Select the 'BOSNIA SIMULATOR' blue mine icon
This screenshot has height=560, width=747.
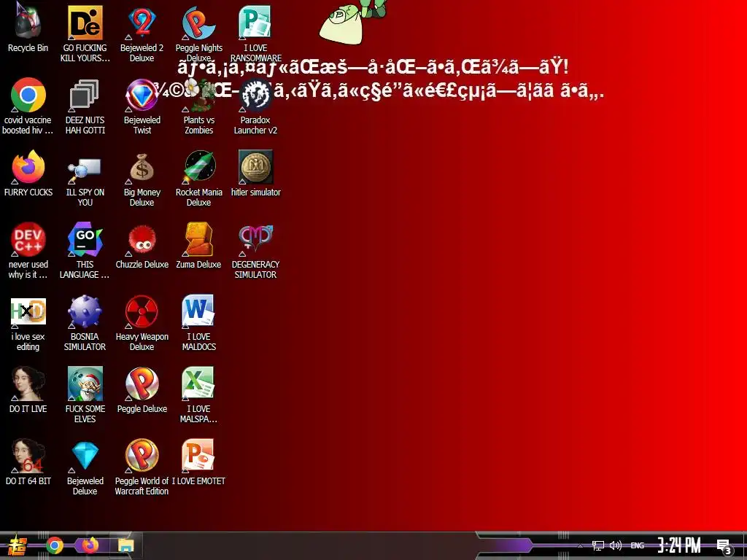click(x=85, y=322)
